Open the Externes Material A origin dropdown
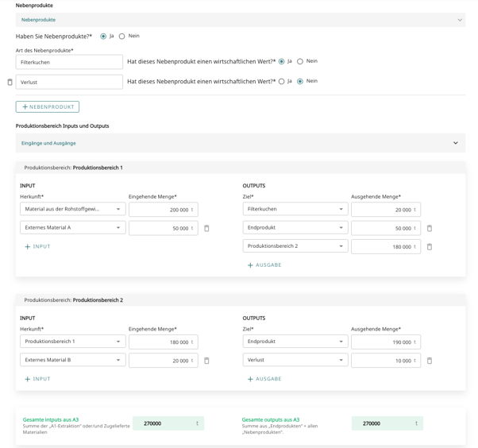Viewport: 478px width, 448px height. pyautogui.click(x=73, y=227)
